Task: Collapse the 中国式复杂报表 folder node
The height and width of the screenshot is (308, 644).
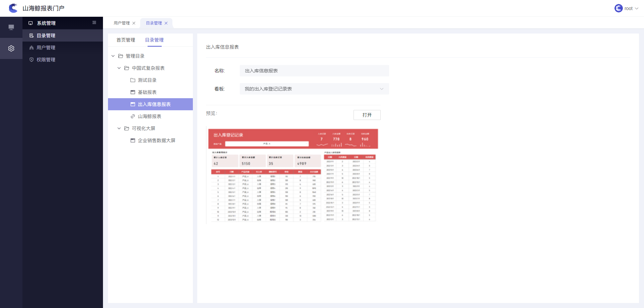Action: [119, 68]
